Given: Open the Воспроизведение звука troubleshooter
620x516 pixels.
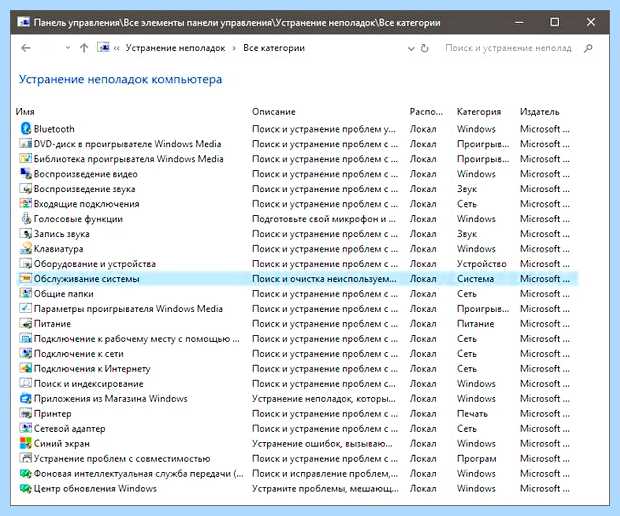Looking at the screenshot, I should pos(85,189).
